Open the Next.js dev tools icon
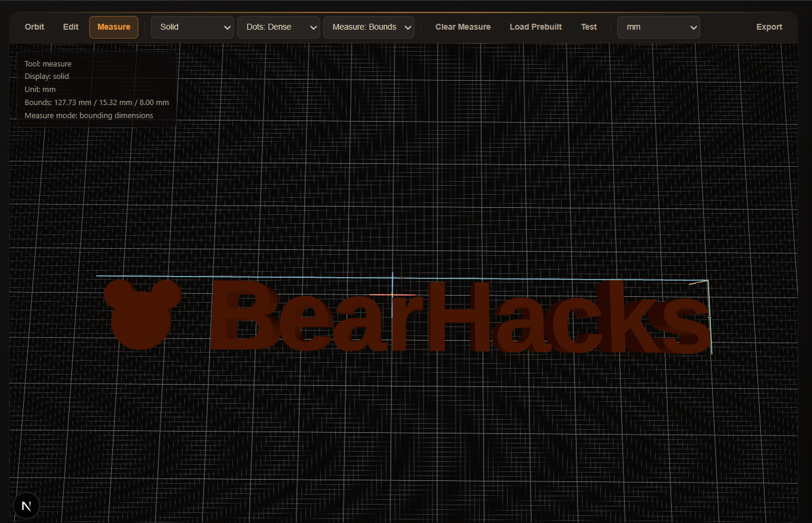Image resolution: width=812 pixels, height=523 pixels. [x=26, y=506]
